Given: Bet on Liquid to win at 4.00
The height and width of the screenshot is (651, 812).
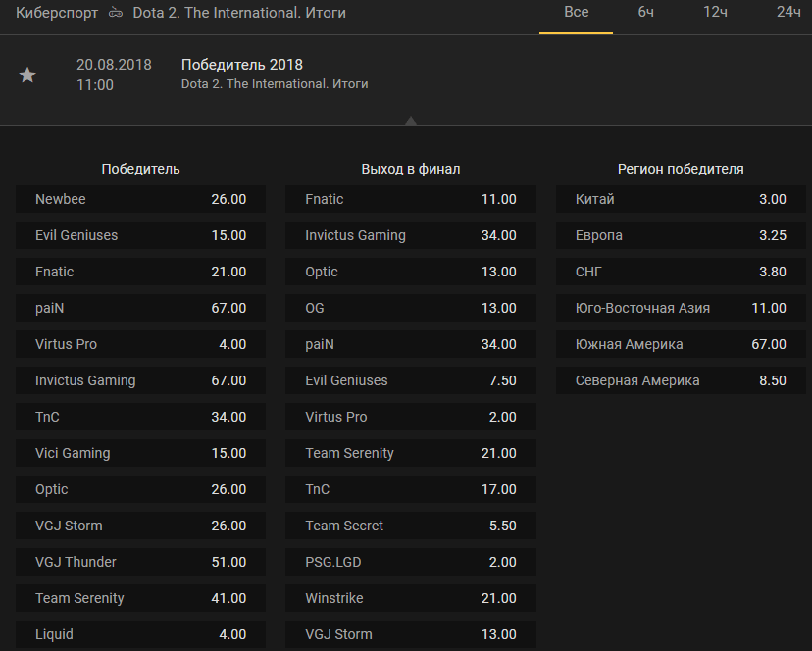Looking at the screenshot, I should tap(141, 634).
